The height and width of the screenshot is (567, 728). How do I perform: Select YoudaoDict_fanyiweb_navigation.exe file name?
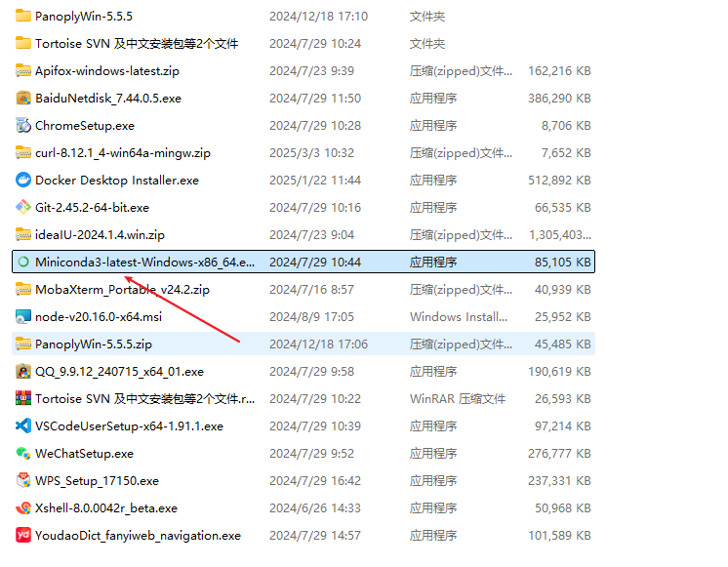pos(139,536)
